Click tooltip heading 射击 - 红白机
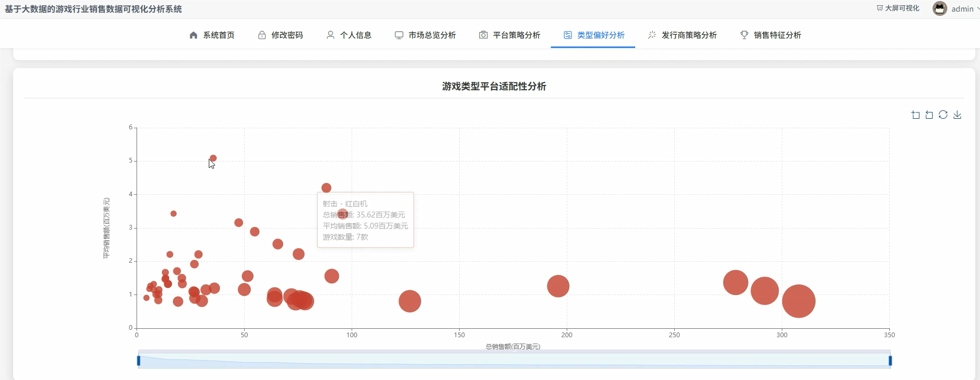Viewport: 980px width, 380px height. pyautogui.click(x=345, y=204)
